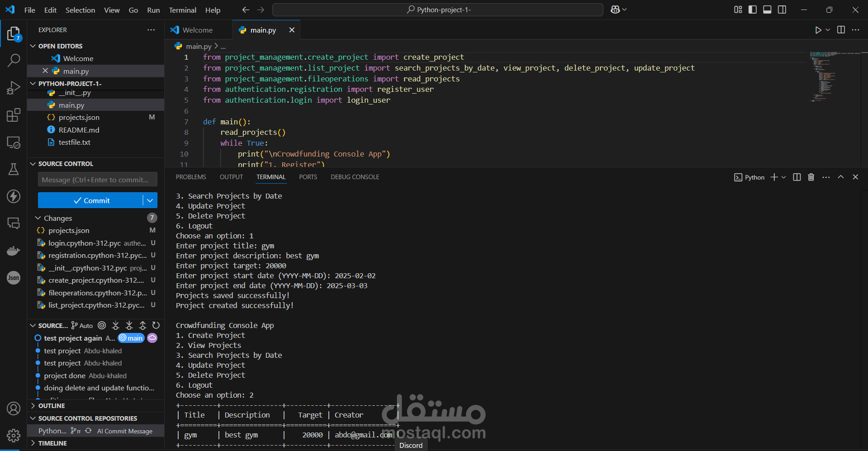
Task: Click the blue Commit button
Action: (x=90, y=200)
